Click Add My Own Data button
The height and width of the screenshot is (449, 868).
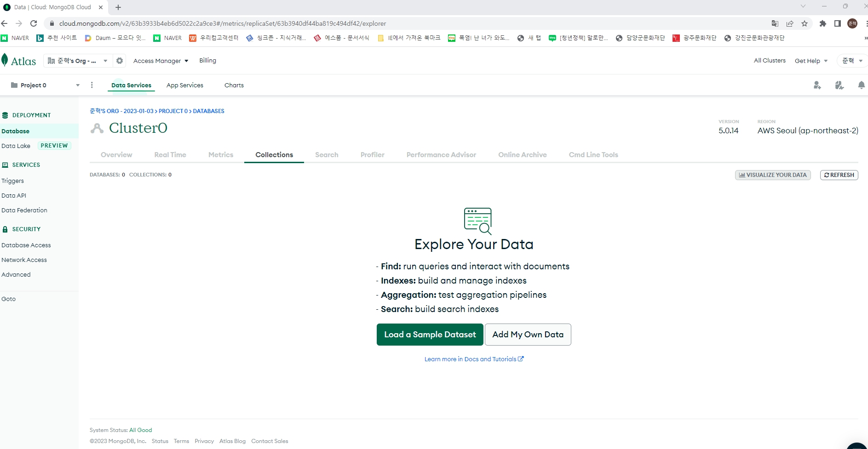[x=528, y=335]
